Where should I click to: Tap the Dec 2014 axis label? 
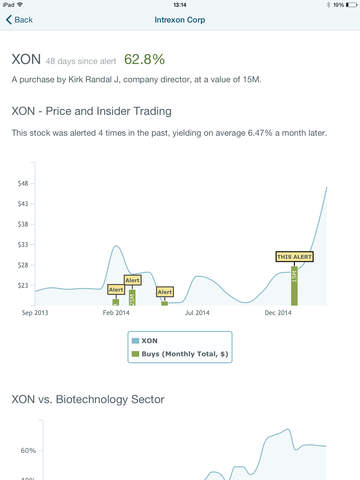(x=278, y=313)
